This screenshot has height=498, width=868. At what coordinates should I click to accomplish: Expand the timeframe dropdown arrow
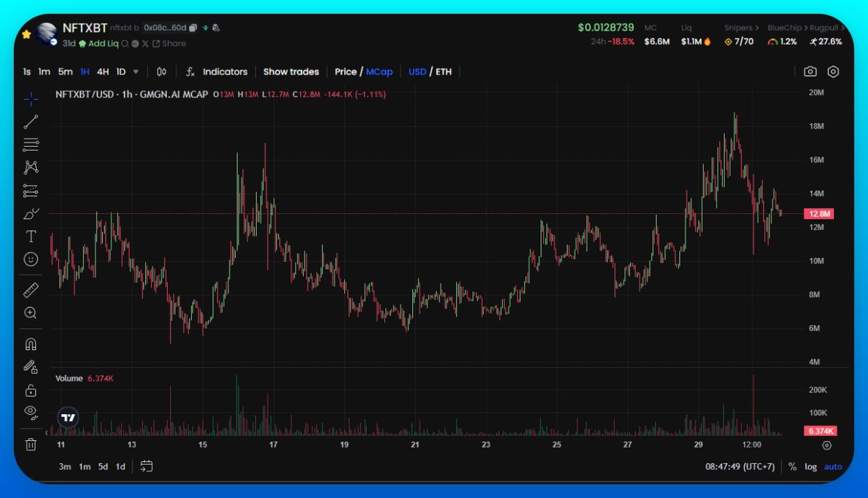point(137,72)
